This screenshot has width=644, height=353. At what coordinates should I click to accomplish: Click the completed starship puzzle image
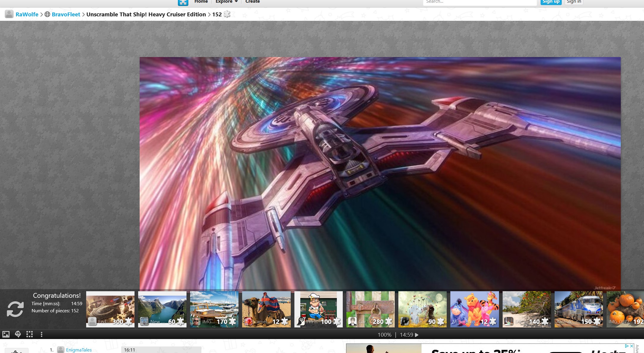click(x=380, y=174)
